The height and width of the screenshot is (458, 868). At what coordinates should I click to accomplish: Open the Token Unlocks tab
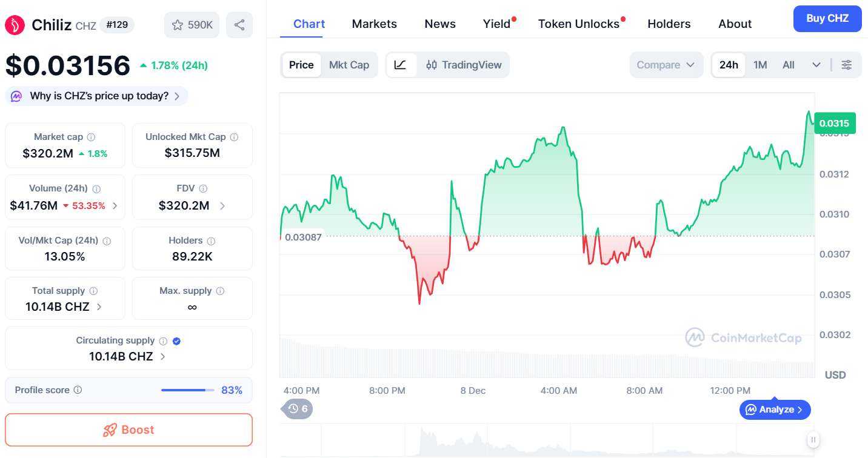[x=578, y=24]
